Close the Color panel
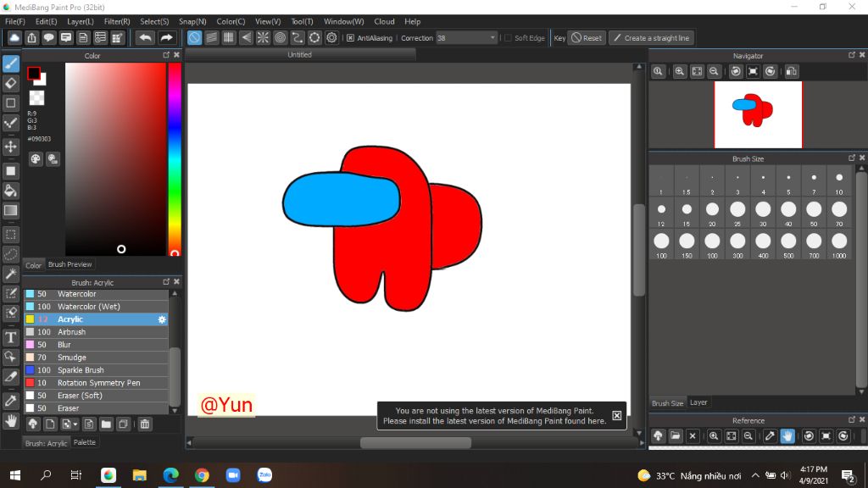Viewport: 868px width, 488px height. pos(176,55)
